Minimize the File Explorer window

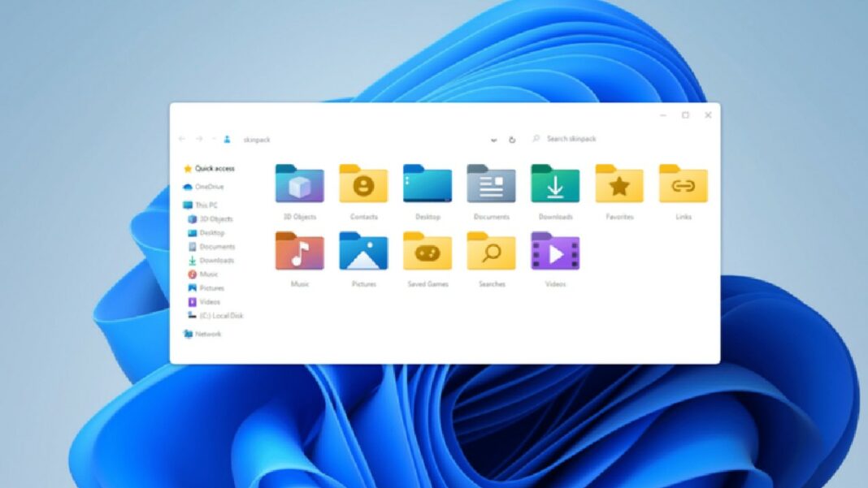[x=663, y=115]
